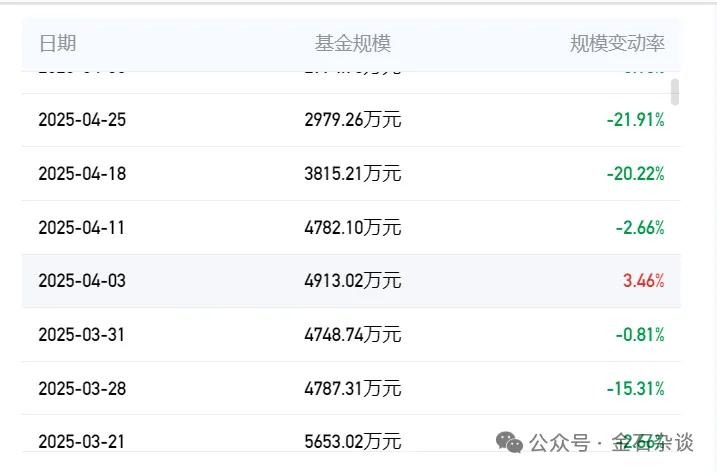Click the -21.91% change value
717x472 pixels.
coord(635,120)
